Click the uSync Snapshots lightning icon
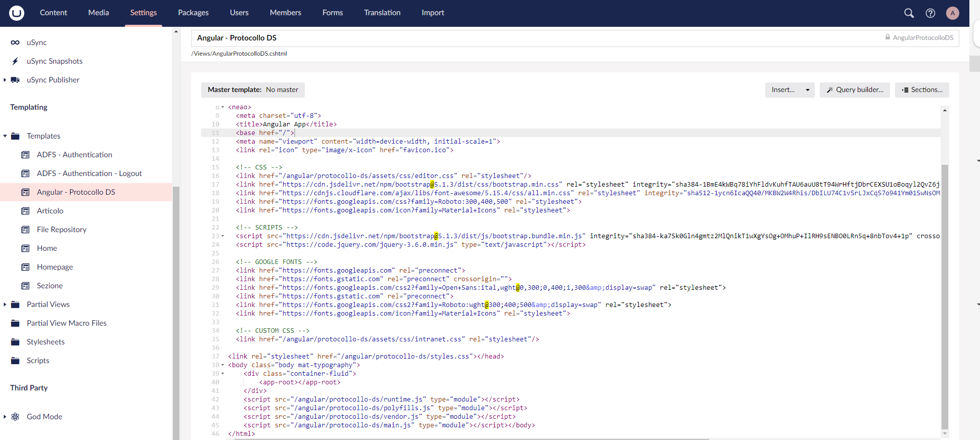The image size is (980, 440). click(15, 61)
